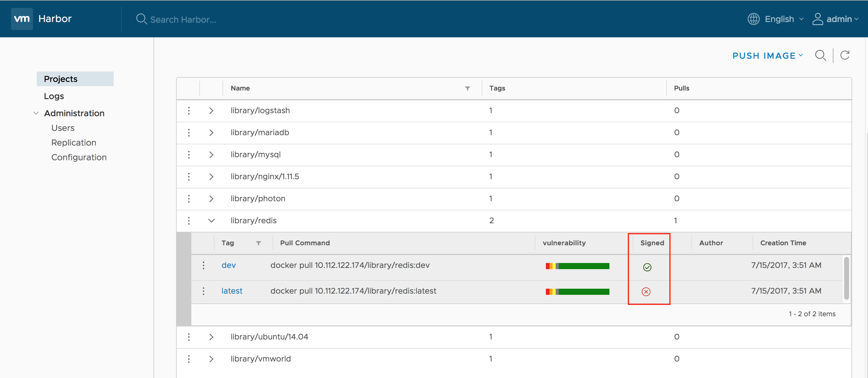
Task: Open the Push Image dropdown
Action: point(768,56)
